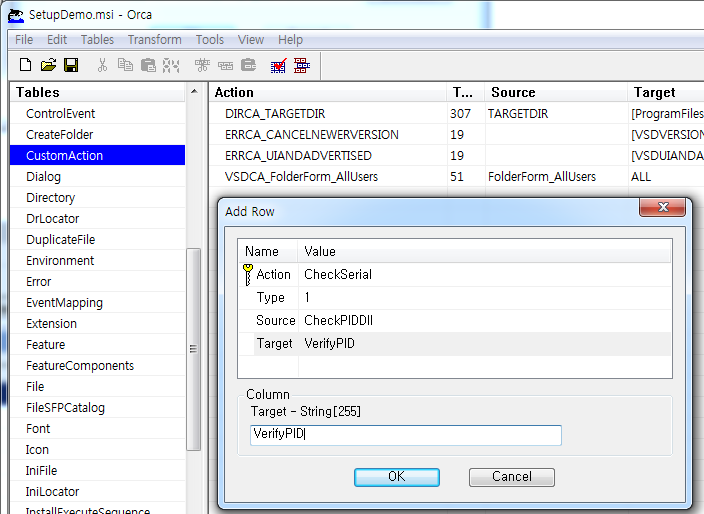The height and width of the screenshot is (514, 704).
Task: Select the Error table
Action: click(97, 281)
